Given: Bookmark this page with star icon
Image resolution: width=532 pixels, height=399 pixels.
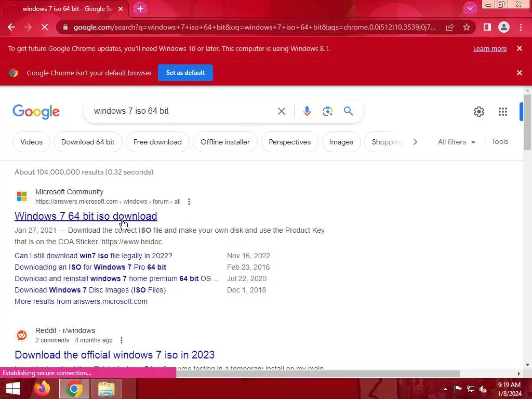Looking at the screenshot, I should coord(467,27).
